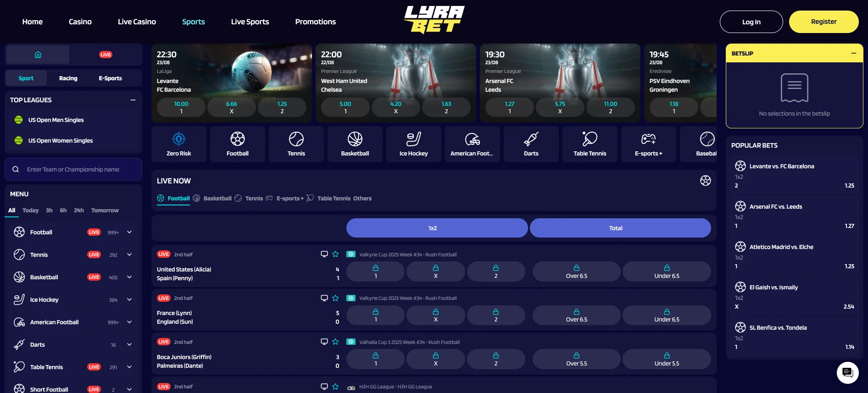Expand the Ice Hockey menu row
This screenshot has height=393, width=868.
click(129, 299)
